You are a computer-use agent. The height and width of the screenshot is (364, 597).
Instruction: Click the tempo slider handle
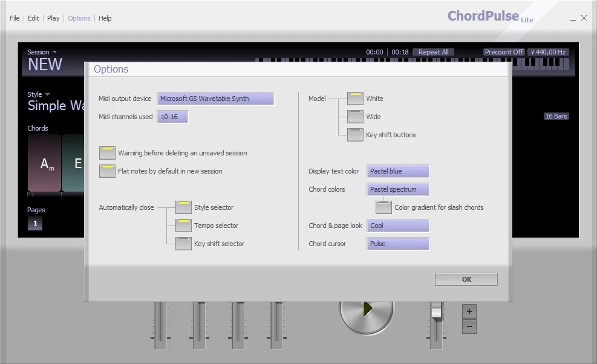pyautogui.click(x=436, y=312)
